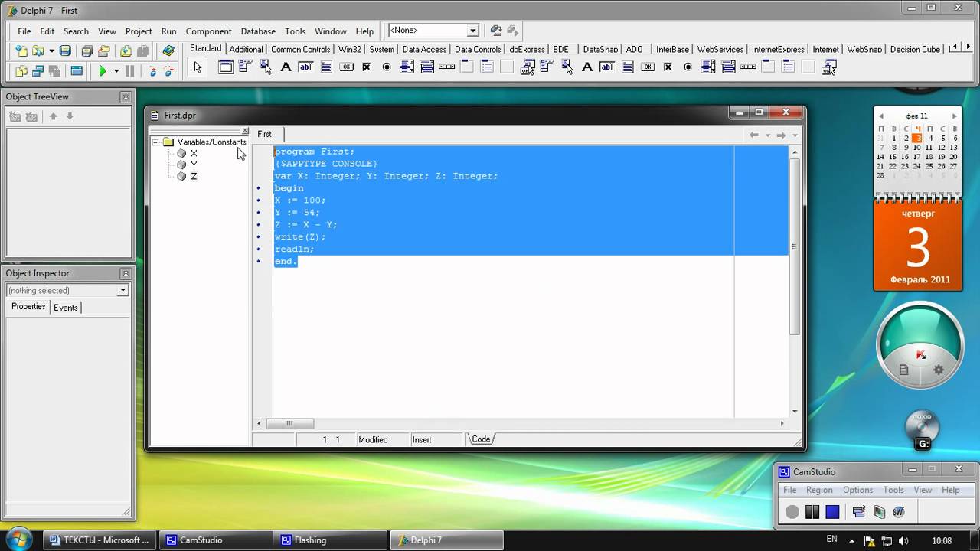This screenshot has width=980, height=551.
Task: Switch to the Win32 palette tab
Action: pos(349,49)
